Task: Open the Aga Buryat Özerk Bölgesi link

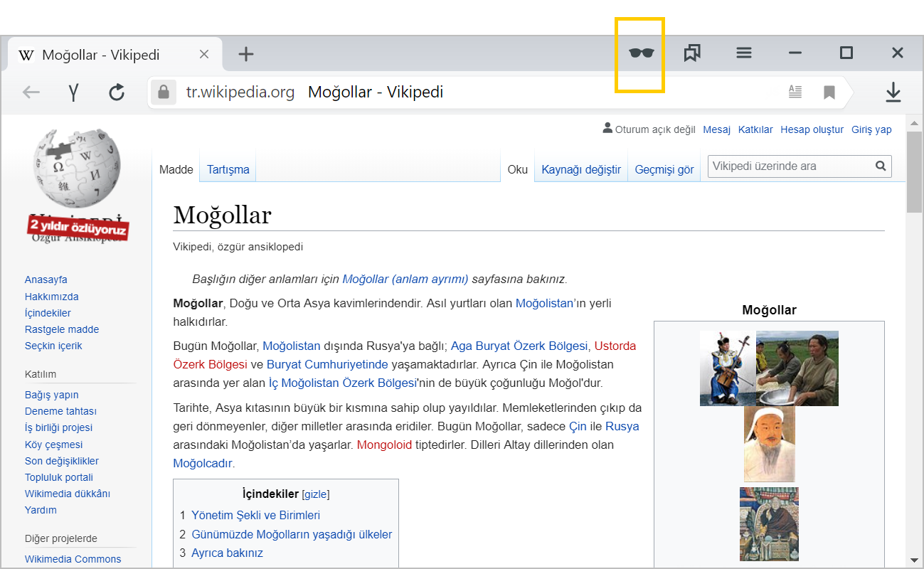Action: pos(519,346)
